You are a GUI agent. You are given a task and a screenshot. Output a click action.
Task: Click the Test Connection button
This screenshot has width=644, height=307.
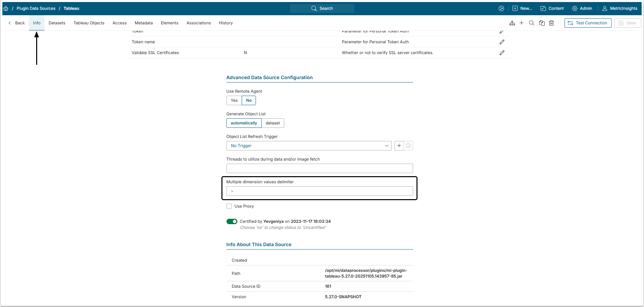pos(588,23)
